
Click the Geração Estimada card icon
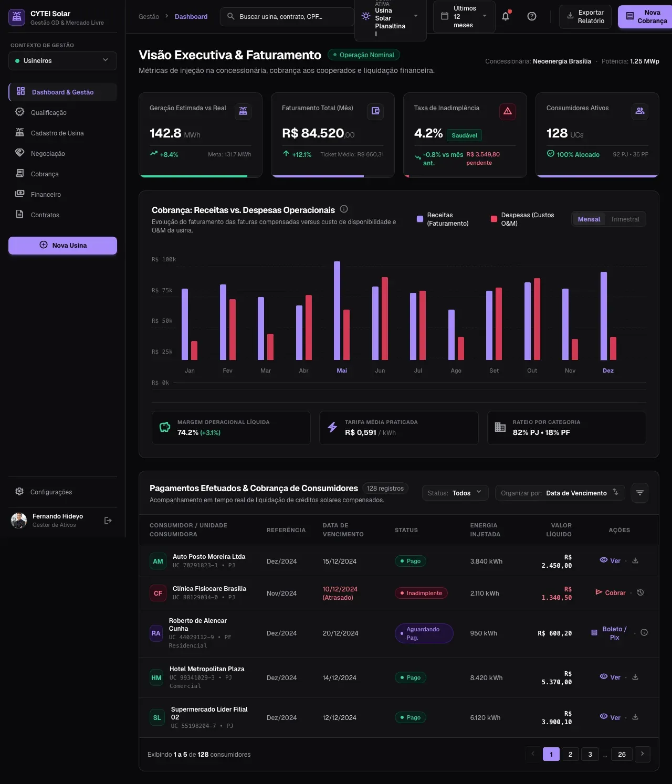(x=243, y=111)
